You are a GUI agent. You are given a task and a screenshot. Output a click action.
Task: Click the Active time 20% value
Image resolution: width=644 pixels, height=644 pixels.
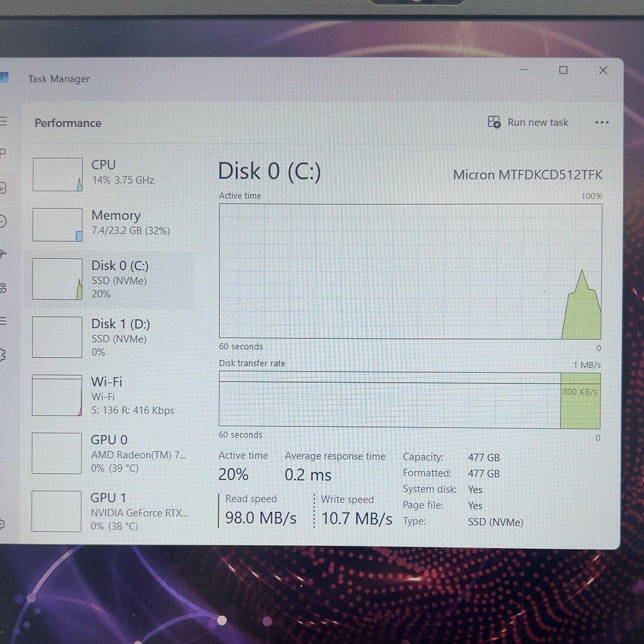(x=233, y=474)
